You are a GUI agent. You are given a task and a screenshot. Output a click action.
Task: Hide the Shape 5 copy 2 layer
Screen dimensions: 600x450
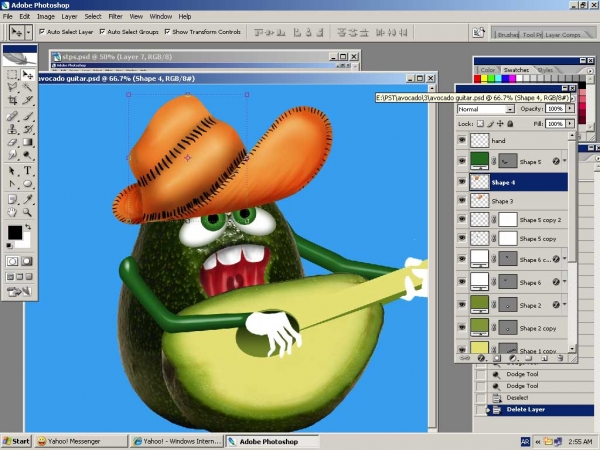pyautogui.click(x=462, y=219)
